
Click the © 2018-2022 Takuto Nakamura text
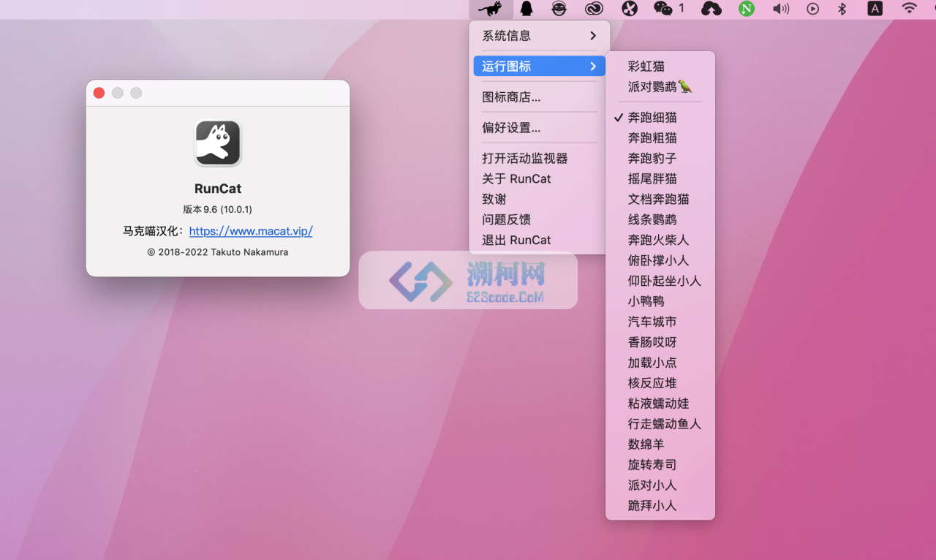tap(218, 252)
